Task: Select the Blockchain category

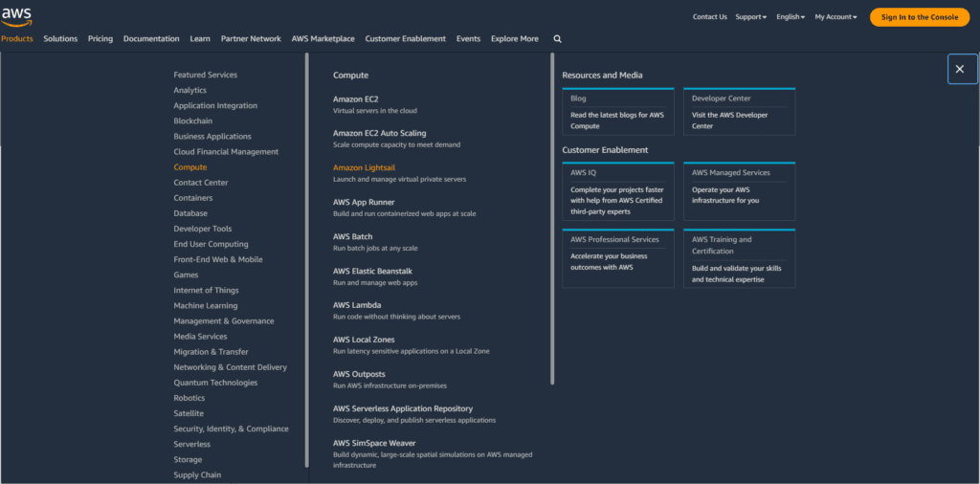Action: [x=193, y=121]
